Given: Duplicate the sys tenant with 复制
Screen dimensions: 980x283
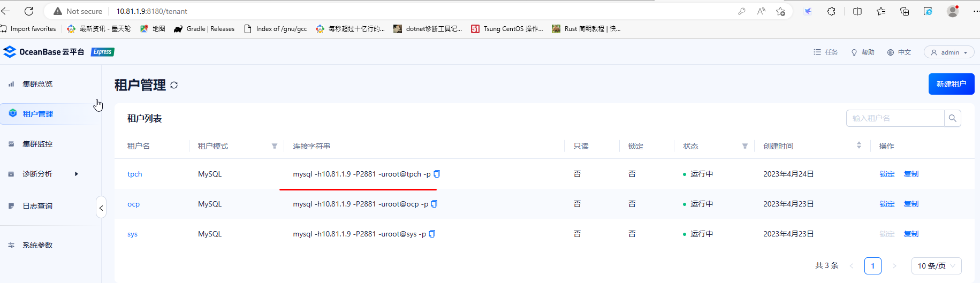Looking at the screenshot, I should 911,234.
